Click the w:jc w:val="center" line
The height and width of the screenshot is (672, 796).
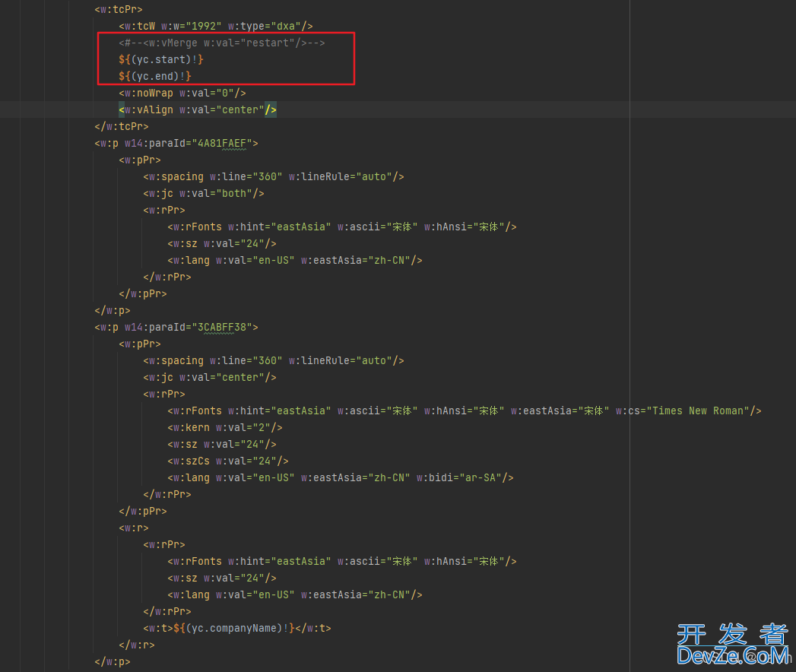(210, 377)
